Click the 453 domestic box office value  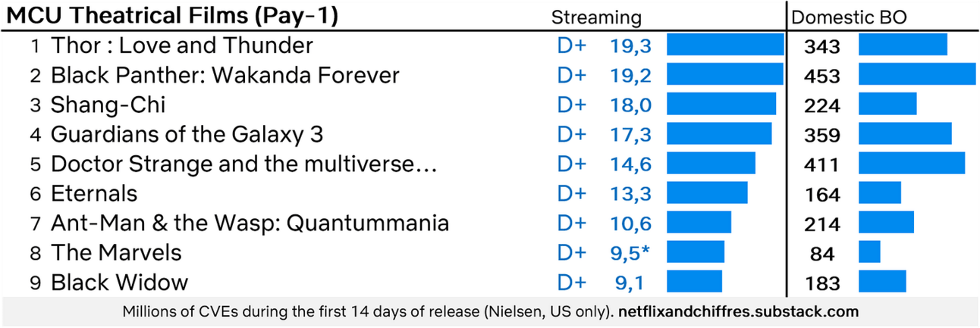click(822, 77)
